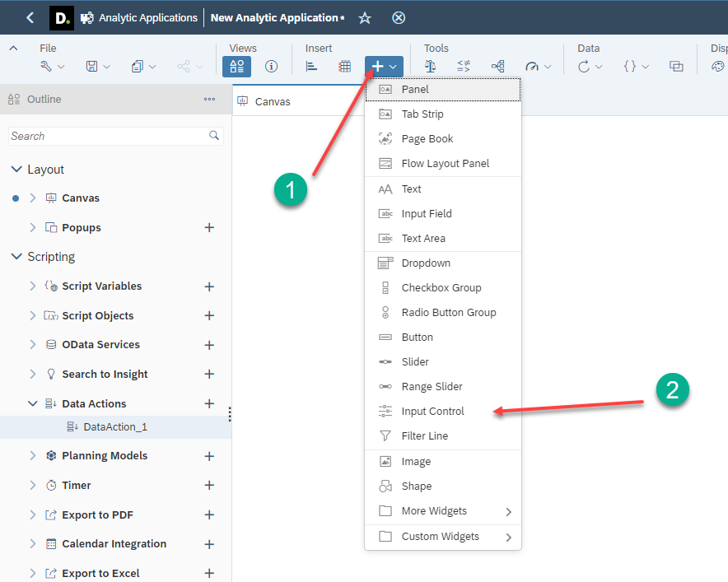Close the application with circled X icon
The image size is (728, 582).
[399, 17]
